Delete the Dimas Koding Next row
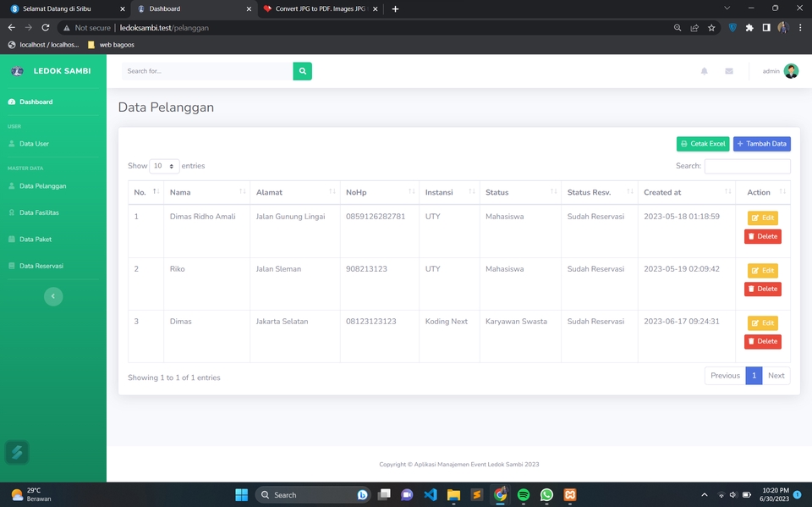This screenshot has width=812, height=507. [x=763, y=341]
